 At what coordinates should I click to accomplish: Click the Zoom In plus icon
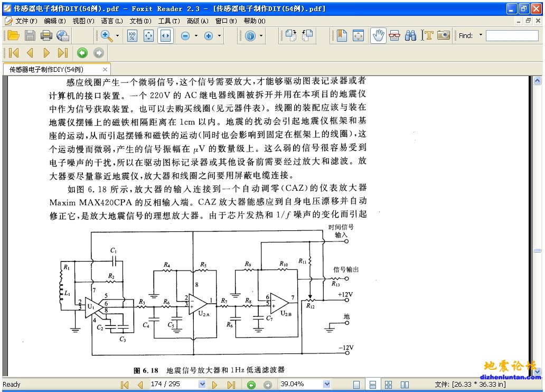point(209,36)
